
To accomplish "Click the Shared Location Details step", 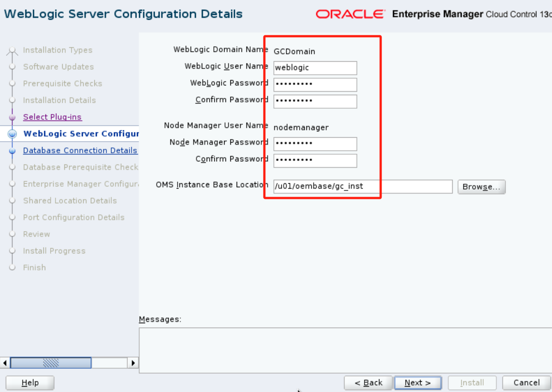I will pyautogui.click(x=70, y=201).
